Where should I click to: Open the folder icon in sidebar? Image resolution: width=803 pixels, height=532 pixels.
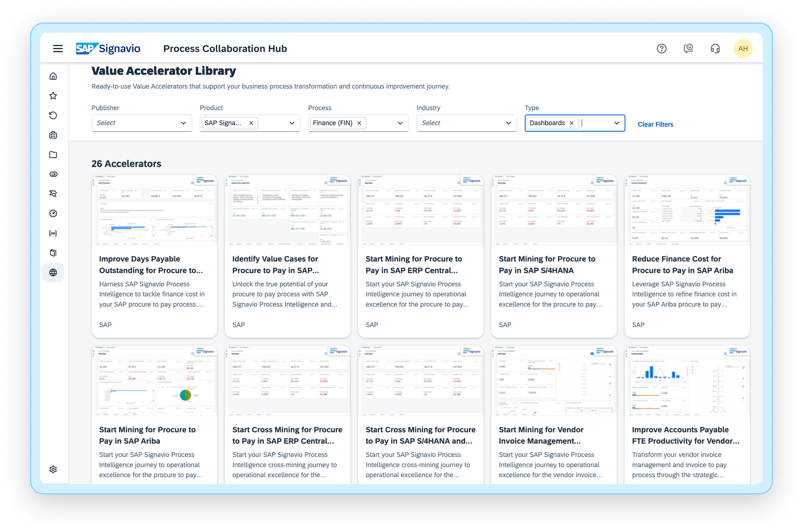click(x=53, y=155)
